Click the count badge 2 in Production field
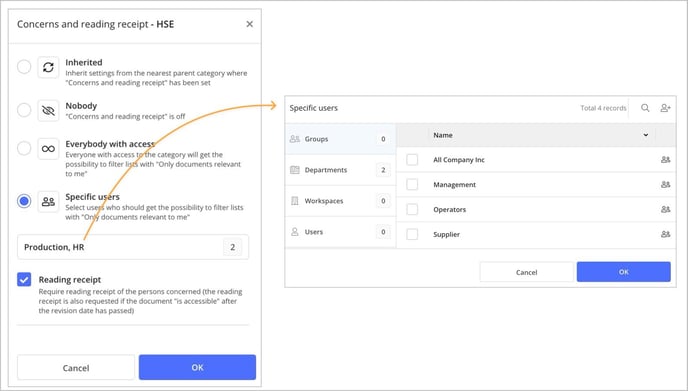This screenshot has width=688, height=391. click(x=233, y=247)
